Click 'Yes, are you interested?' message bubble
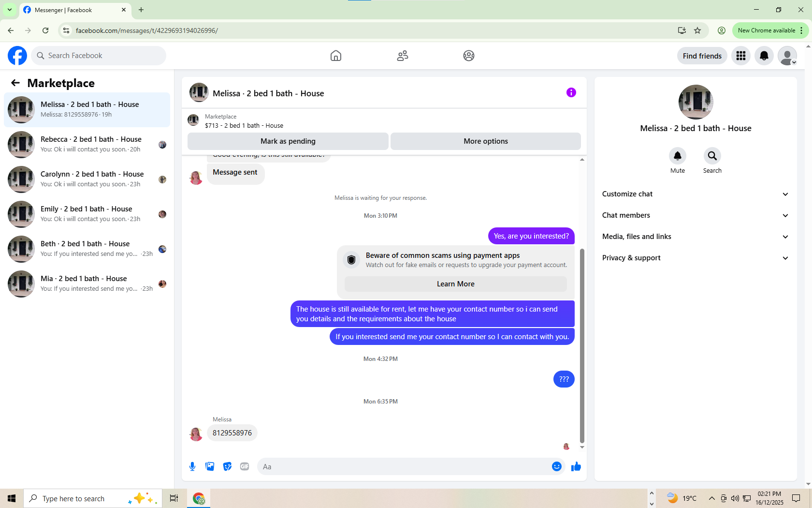Viewport: 812px width, 508px height. point(531,236)
